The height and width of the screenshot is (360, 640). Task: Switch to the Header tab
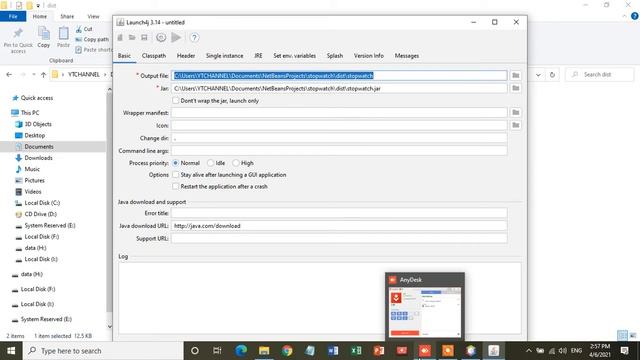pos(186,56)
